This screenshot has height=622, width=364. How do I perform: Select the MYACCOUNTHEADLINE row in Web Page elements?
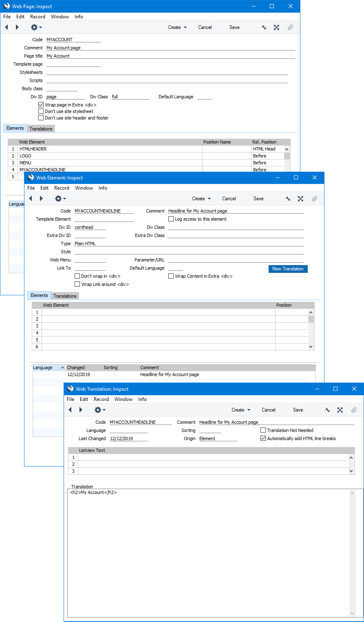click(149, 170)
